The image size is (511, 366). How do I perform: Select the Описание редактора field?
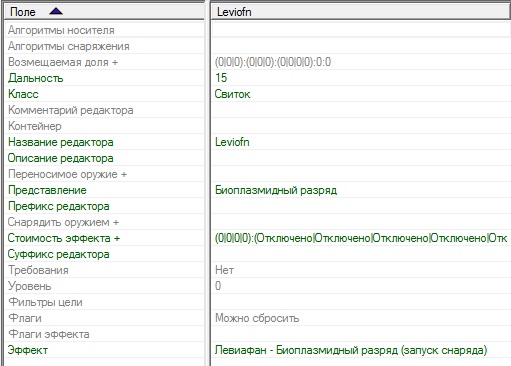tap(104, 158)
